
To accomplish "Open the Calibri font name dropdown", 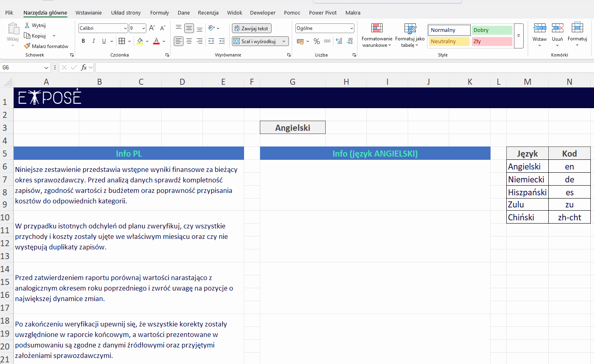I will [125, 28].
